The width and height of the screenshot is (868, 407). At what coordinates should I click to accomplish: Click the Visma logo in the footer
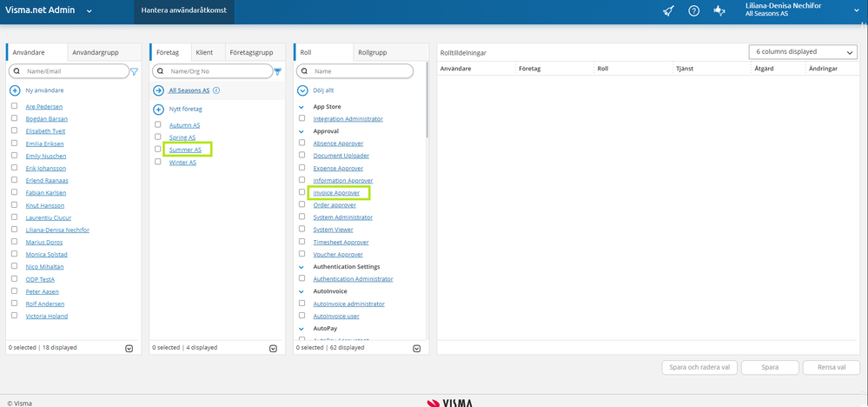449,404
